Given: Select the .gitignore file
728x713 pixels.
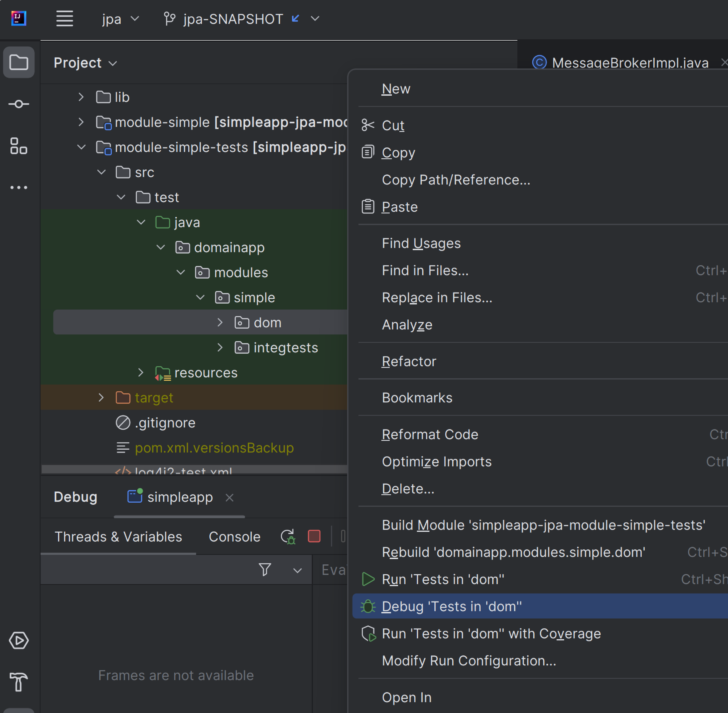Looking at the screenshot, I should click(x=165, y=423).
